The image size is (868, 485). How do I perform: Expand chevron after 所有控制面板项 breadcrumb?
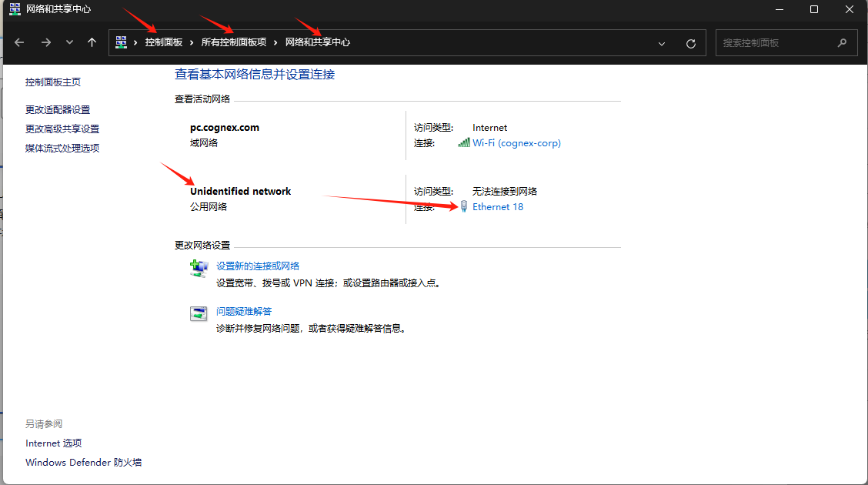click(x=275, y=42)
